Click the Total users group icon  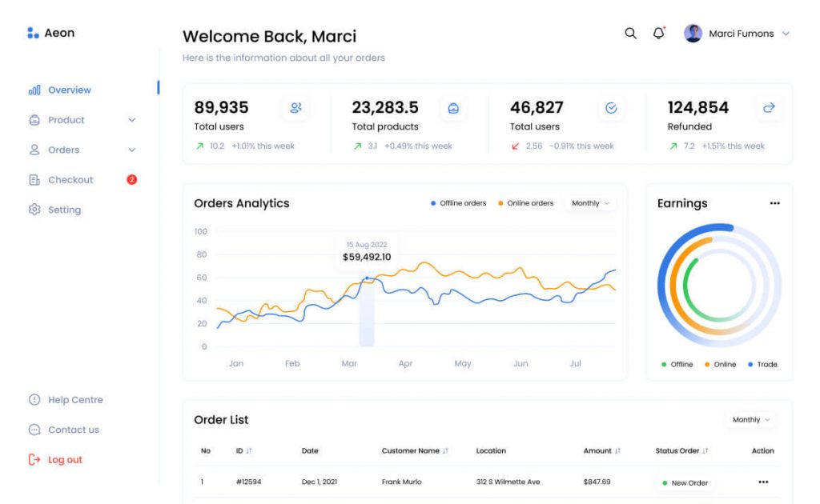pyautogui.click(x=296, y=107)
